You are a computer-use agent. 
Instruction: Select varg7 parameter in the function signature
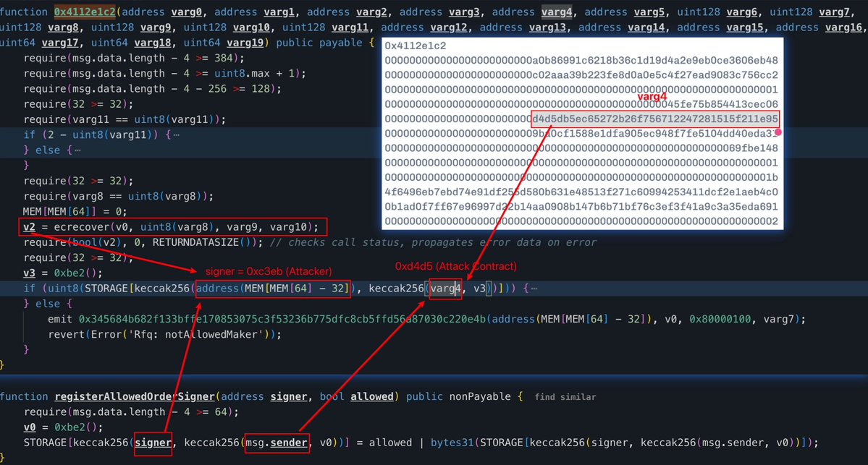point(834,12)
